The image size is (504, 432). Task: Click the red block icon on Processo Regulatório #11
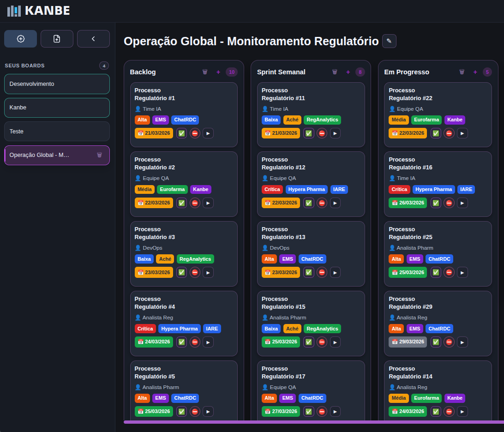point(322,133)
